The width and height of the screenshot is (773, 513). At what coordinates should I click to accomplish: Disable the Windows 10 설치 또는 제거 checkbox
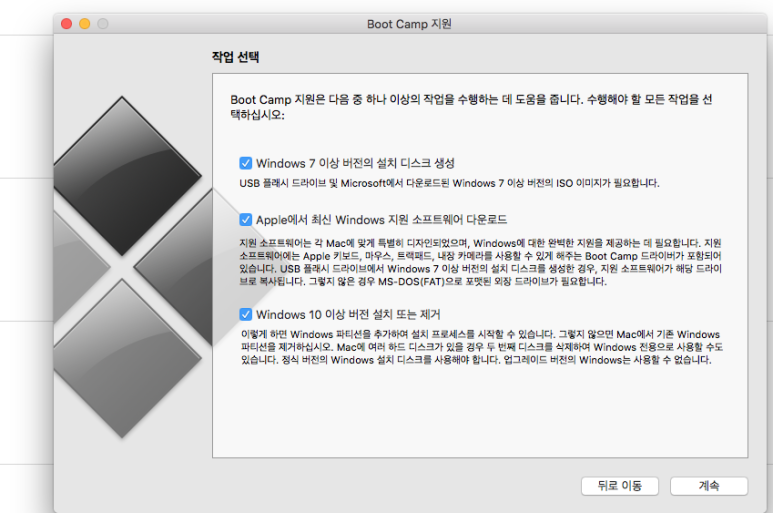pyautogui.click(x=246, y=314)
